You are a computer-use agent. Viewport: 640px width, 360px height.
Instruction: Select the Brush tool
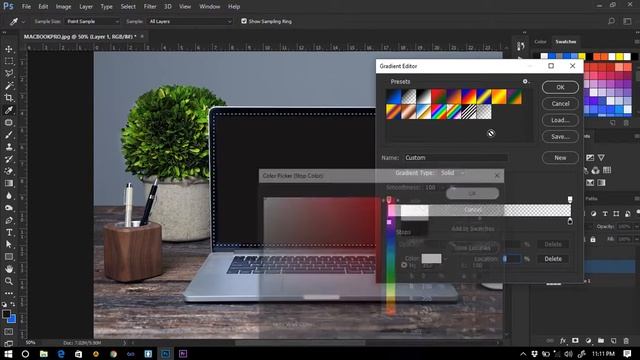[9, 135]
